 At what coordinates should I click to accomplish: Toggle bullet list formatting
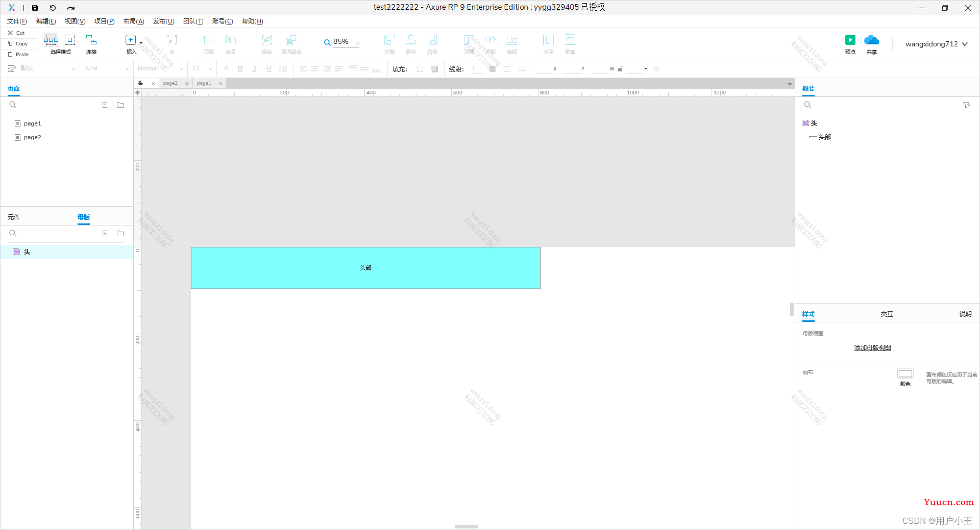coord(283,69)
